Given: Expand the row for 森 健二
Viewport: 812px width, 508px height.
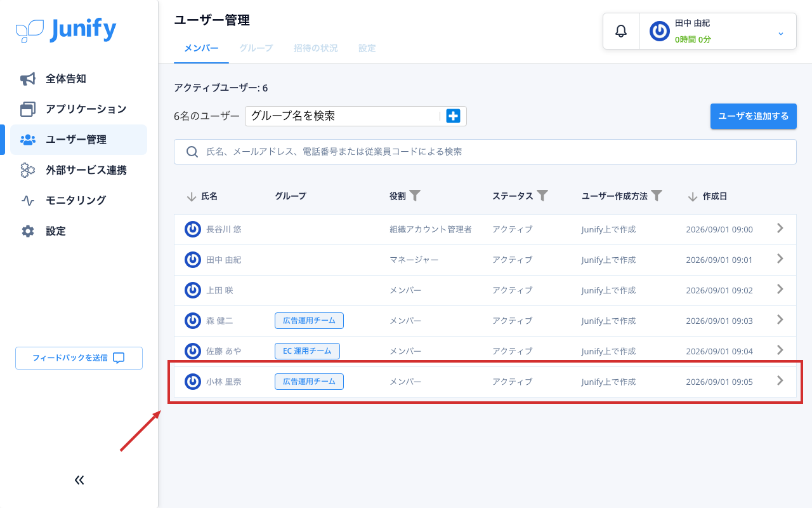Looking at the screenshot, I should point(780,320).
